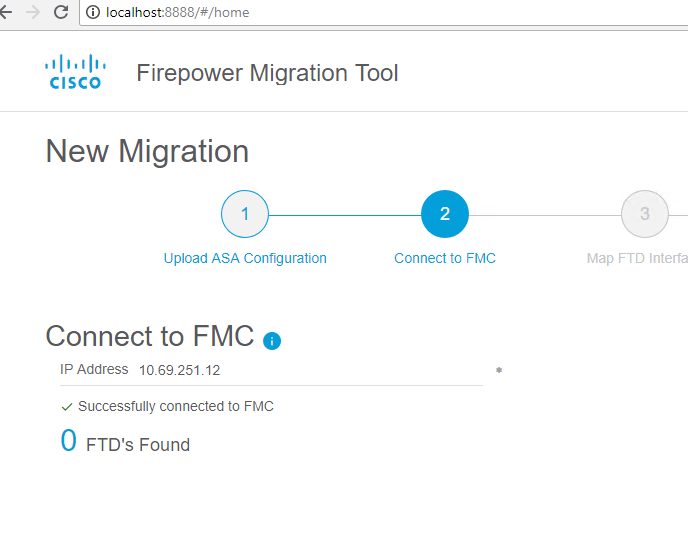
Task: Go to step 1 circle
Action: (245, 214)
